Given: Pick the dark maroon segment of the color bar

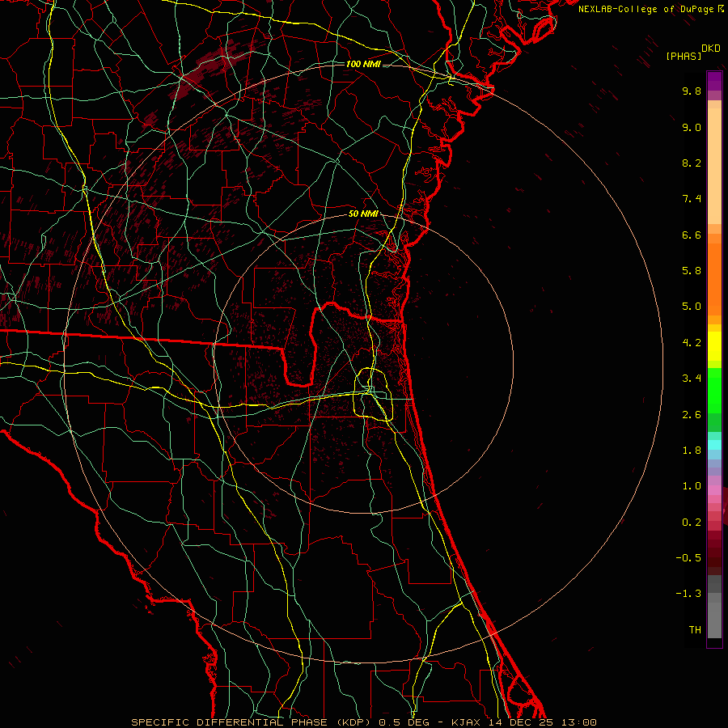Looking at the screenshot, I should 714,552.
